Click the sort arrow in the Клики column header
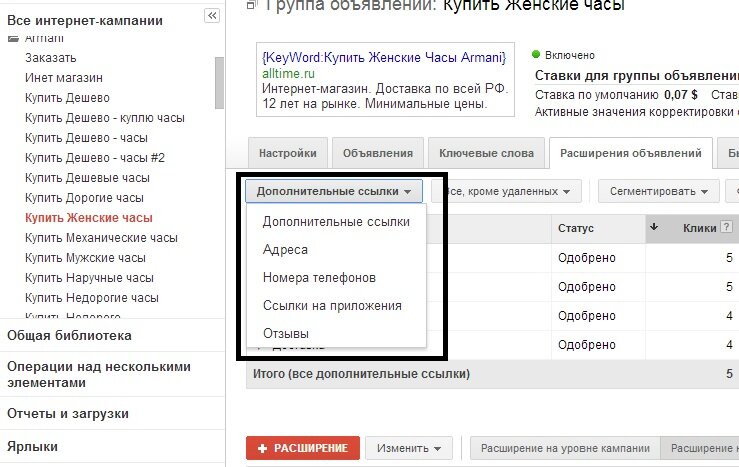The width and height of the screenshot is (739, 467). click(x=654, y=228)
